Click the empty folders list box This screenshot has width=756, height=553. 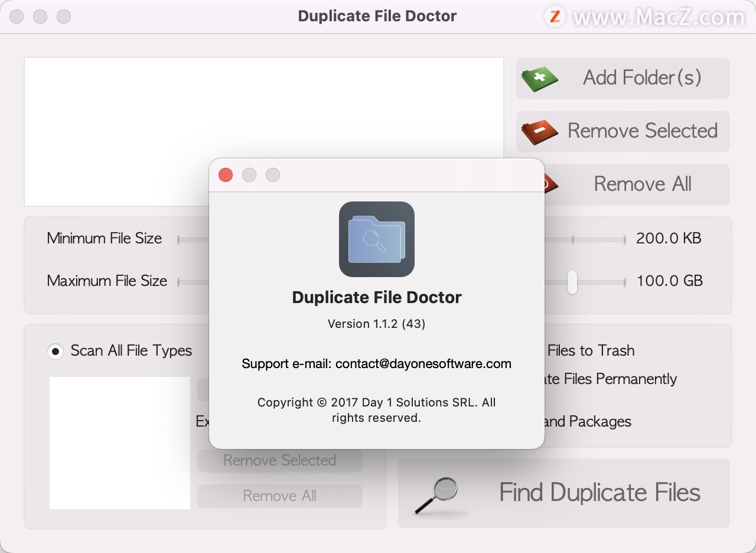[264, 132]
